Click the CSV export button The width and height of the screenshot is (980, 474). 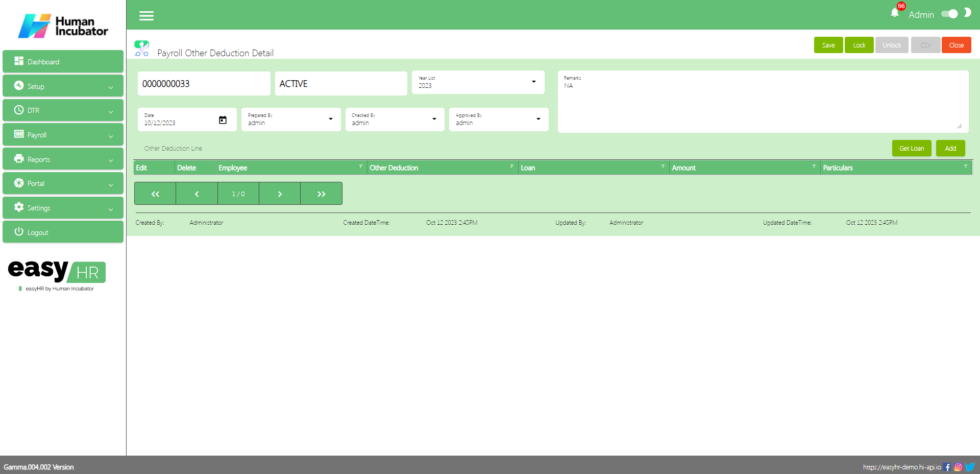(x=925, y=45)
